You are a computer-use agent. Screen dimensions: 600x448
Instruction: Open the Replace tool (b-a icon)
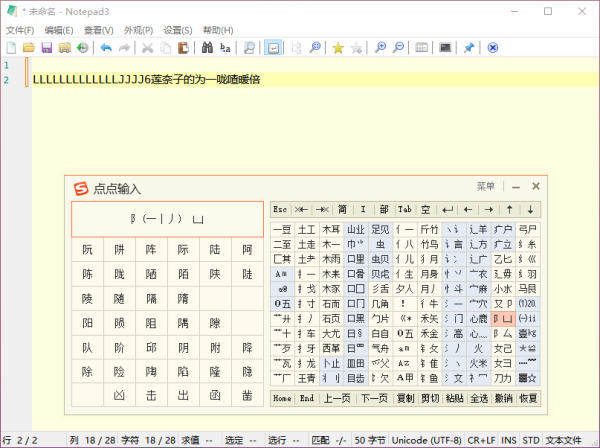[225, 48]
